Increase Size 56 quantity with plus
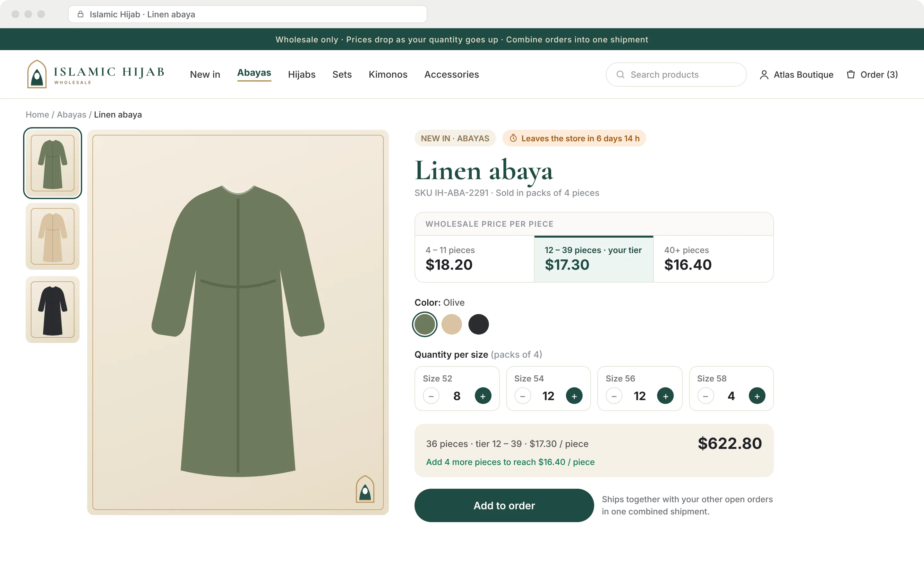 (665, 396)
